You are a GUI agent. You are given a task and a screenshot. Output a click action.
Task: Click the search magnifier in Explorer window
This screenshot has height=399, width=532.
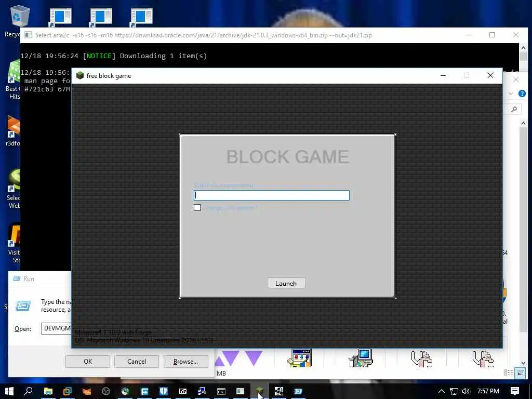(x=514, y=109)
